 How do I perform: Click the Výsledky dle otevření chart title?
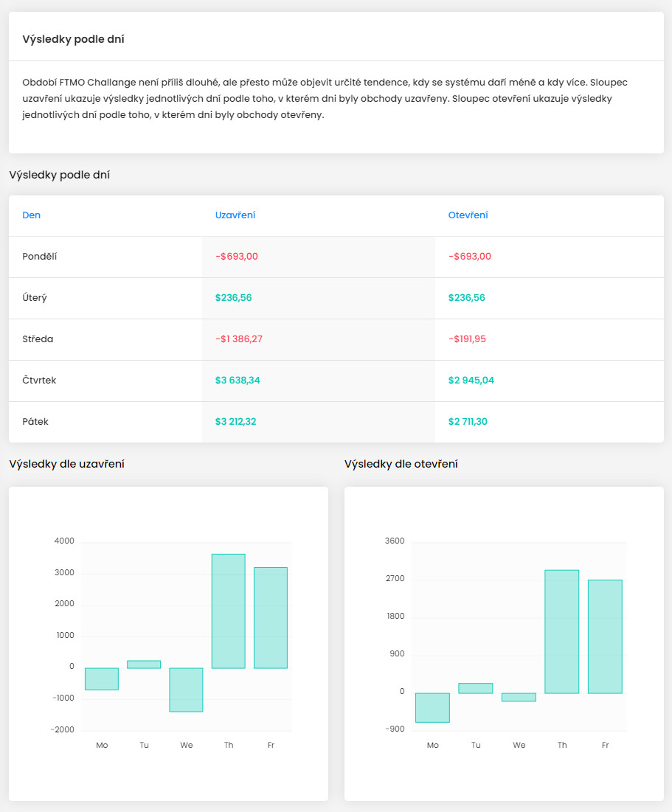click(x=401, y=464)
